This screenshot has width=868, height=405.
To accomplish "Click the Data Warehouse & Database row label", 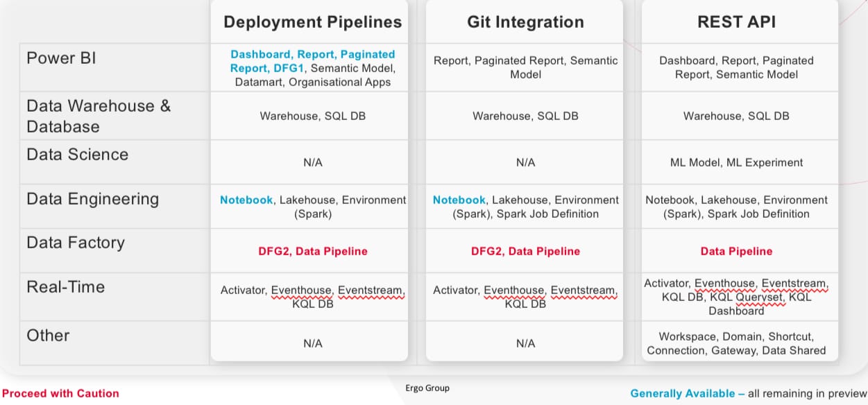I will pyautogui.click(x=99, y=116).
